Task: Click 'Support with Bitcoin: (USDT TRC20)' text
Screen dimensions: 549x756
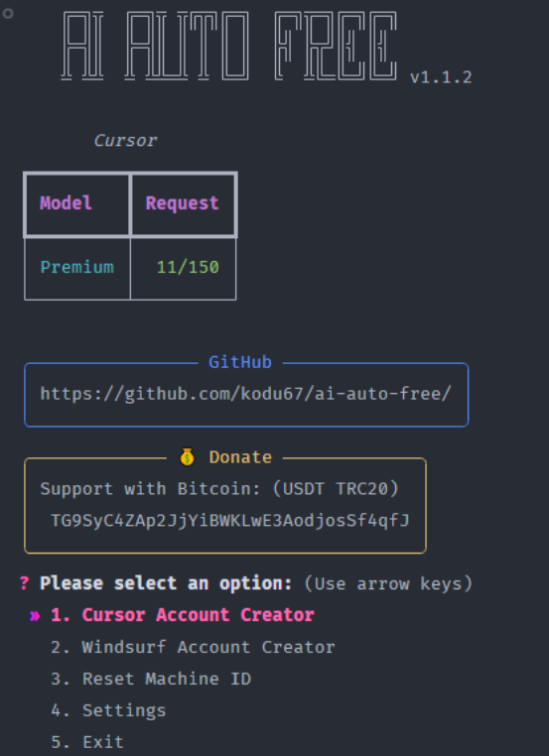Action: (x=219, y=488)
